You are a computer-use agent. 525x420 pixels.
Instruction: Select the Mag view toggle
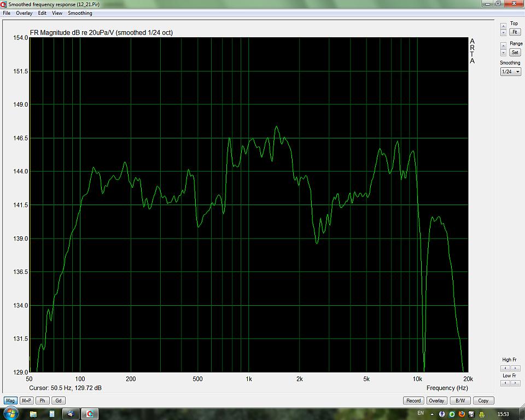click(10, 400)
